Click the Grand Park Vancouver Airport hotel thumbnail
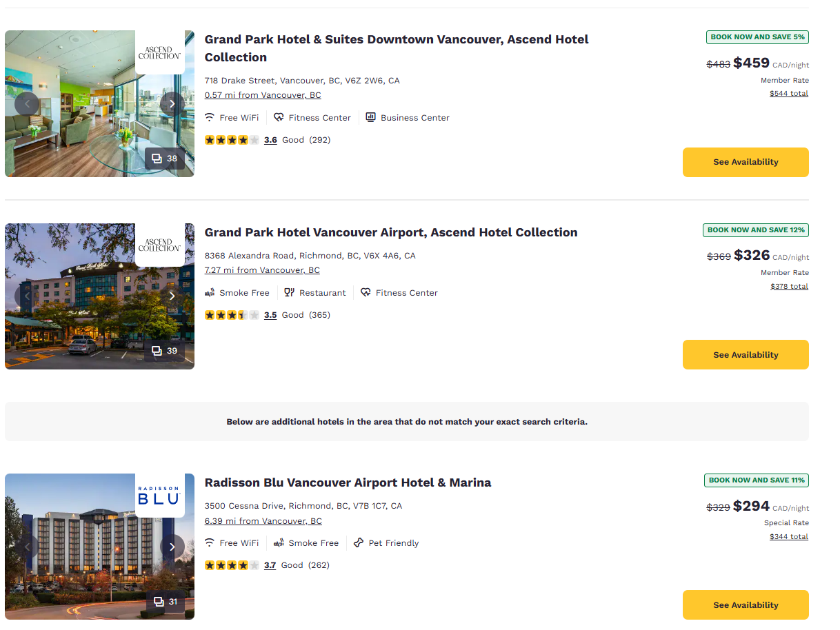Viewport: 840px width, 630px height. click(99, 296)
